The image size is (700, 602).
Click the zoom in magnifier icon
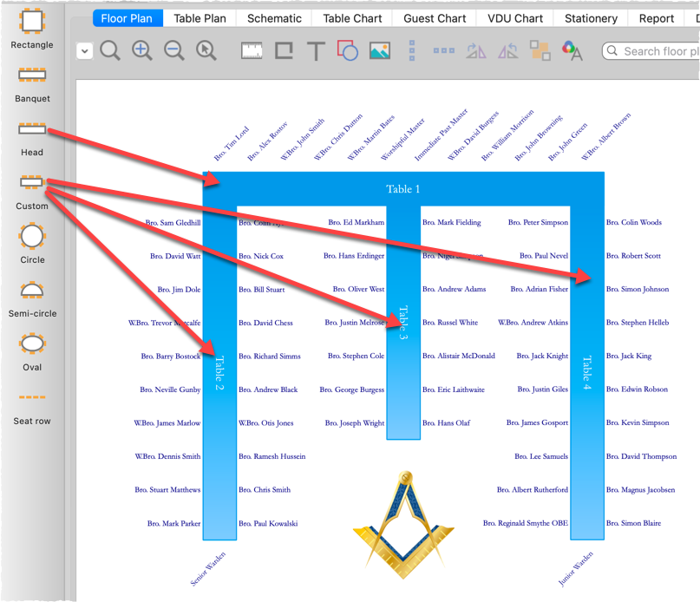click(141, 50)
